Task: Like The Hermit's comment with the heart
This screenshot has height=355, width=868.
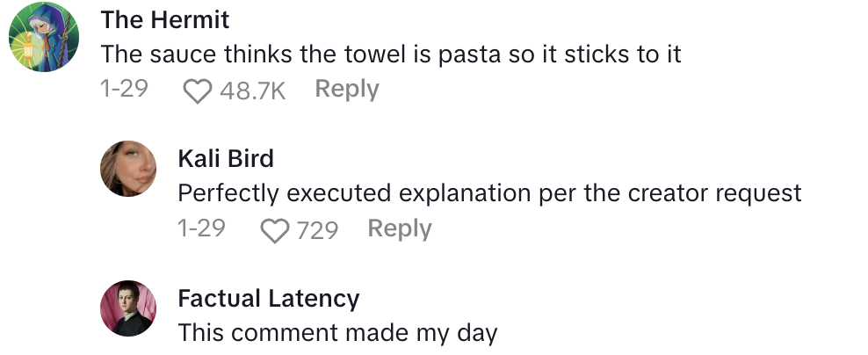Action: click(197, 91)
